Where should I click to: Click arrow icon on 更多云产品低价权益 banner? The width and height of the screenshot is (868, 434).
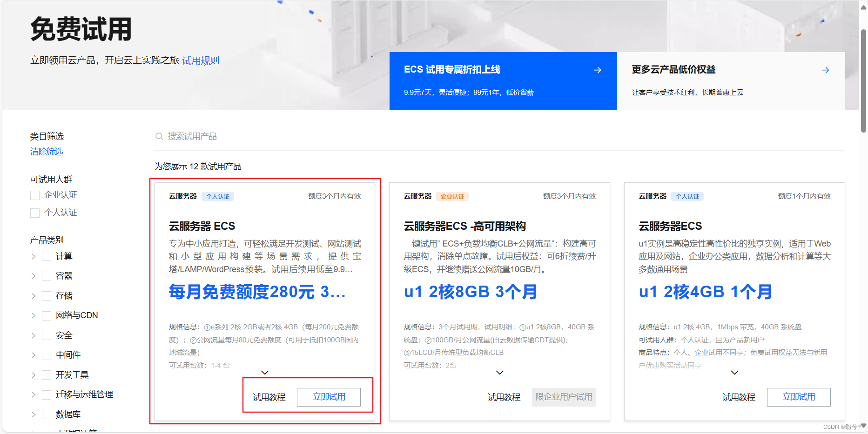click(825, 70)
